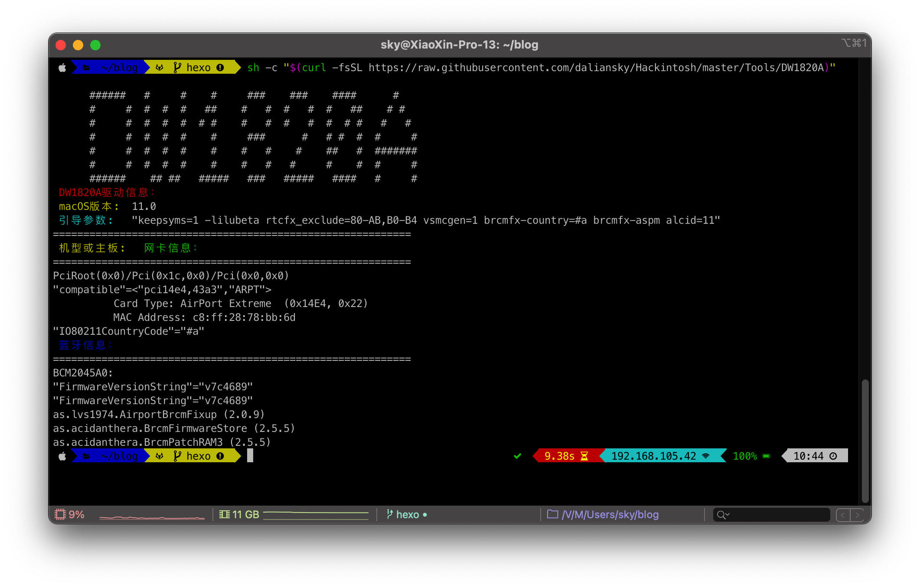Click the folder icon beside /V/M/Users/sky/blog

552,514
